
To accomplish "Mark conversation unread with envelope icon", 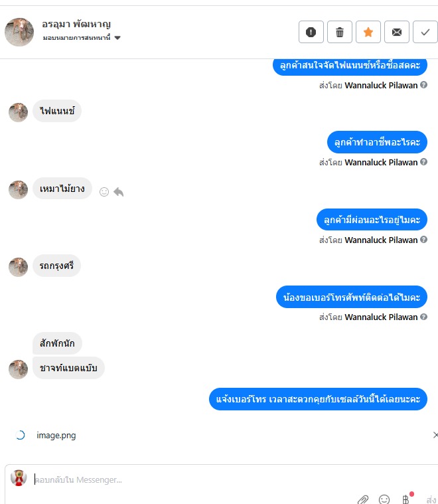I will pos(397,32).
